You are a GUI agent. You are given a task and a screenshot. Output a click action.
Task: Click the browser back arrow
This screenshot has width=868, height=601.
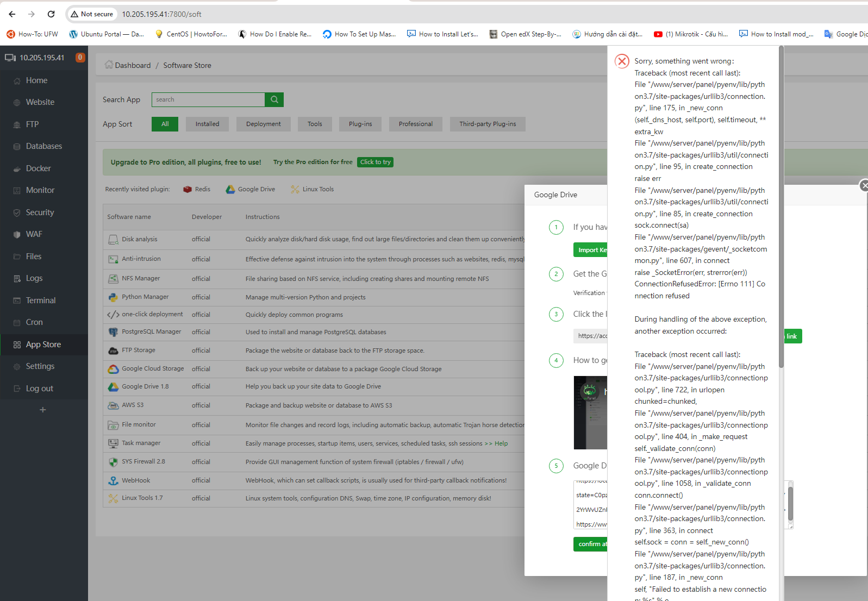point(12,14)
